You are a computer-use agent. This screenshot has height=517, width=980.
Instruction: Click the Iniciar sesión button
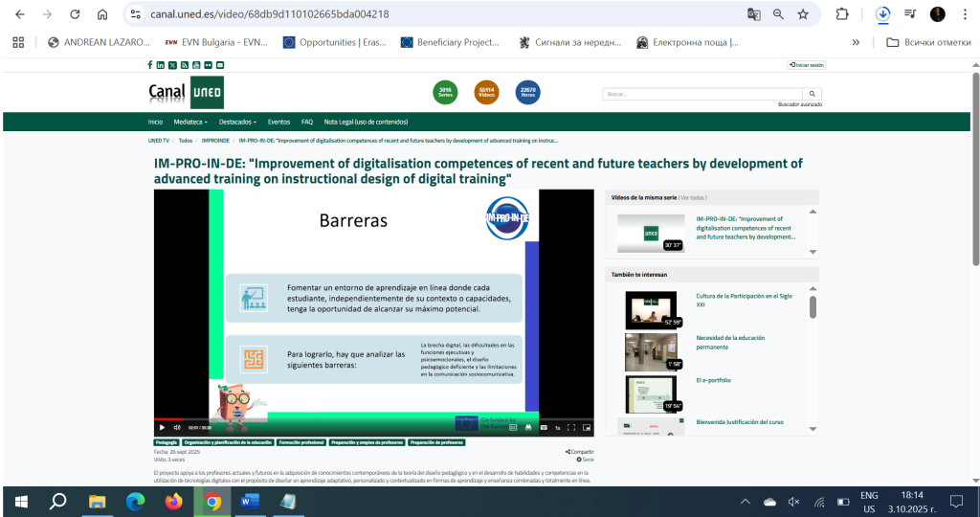[x=806, y=65]
